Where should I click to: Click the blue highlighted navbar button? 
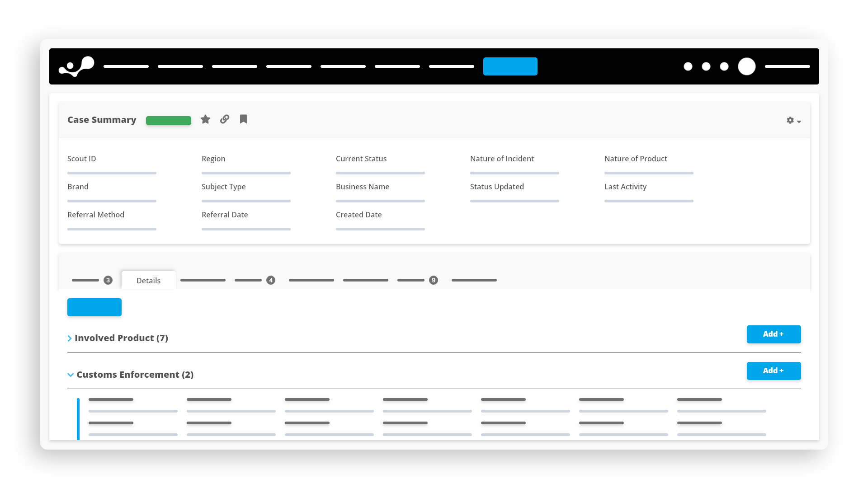point(510,66)
